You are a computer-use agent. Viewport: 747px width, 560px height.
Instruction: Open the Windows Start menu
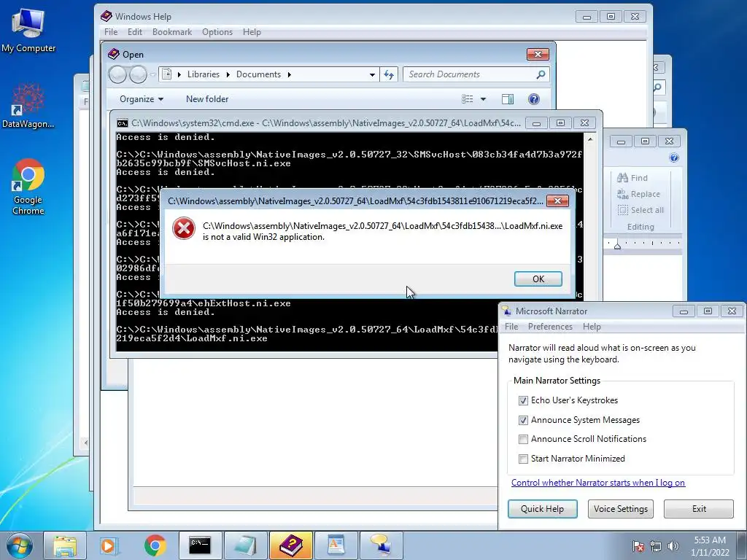tap(19, 545)
